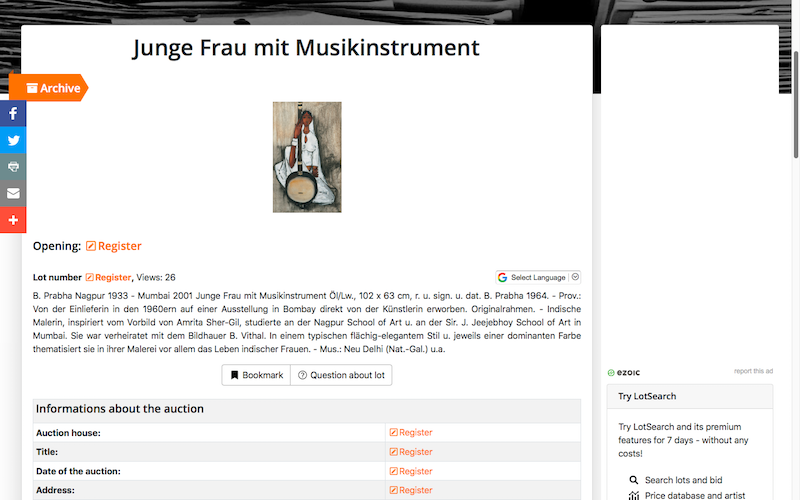Click Register link next to Lot number

click(x=108, y=277)
